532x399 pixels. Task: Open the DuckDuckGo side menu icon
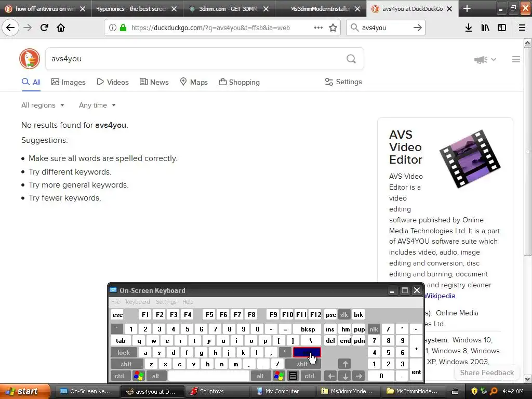pyautogui.click(x=516, y=59)
